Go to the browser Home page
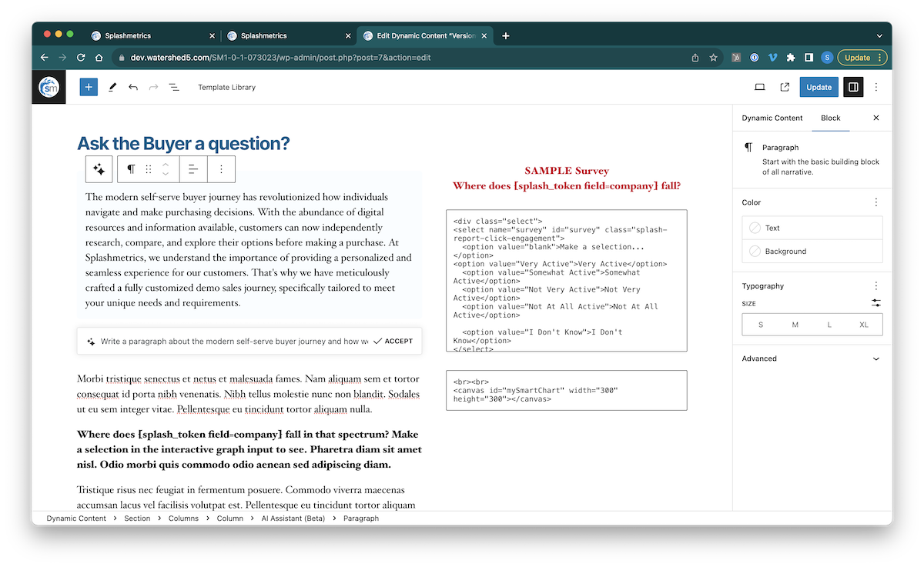The image size is (924, 567). (x=99, y=57)
